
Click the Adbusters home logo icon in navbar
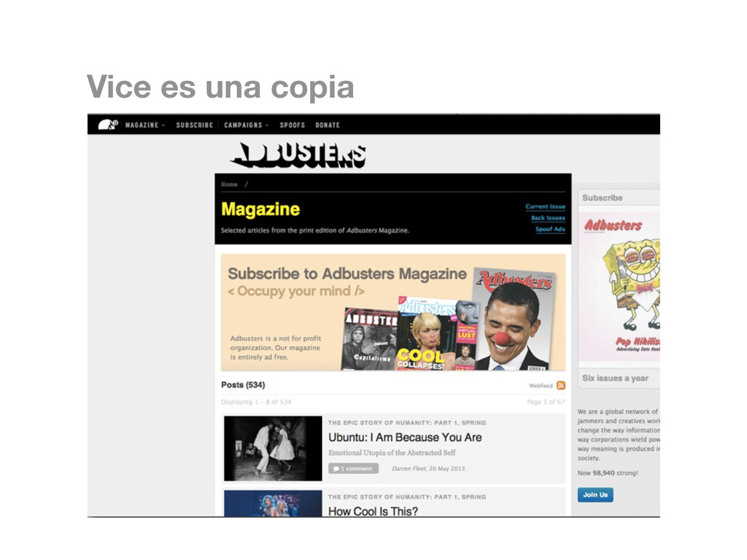pos(108,125)
